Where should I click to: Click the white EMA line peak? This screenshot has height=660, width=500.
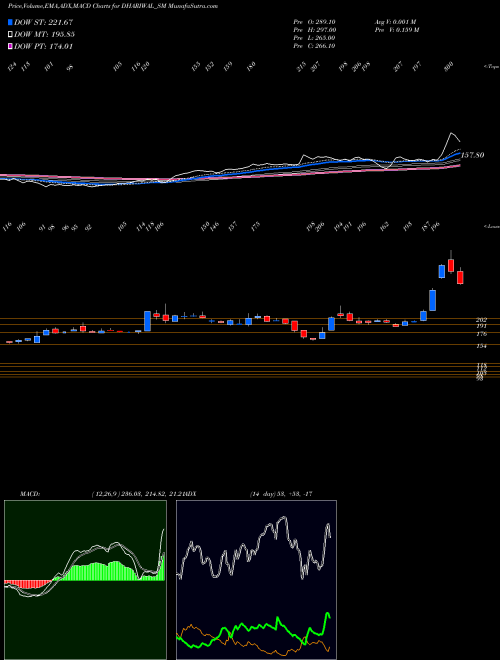pos(452,134)
